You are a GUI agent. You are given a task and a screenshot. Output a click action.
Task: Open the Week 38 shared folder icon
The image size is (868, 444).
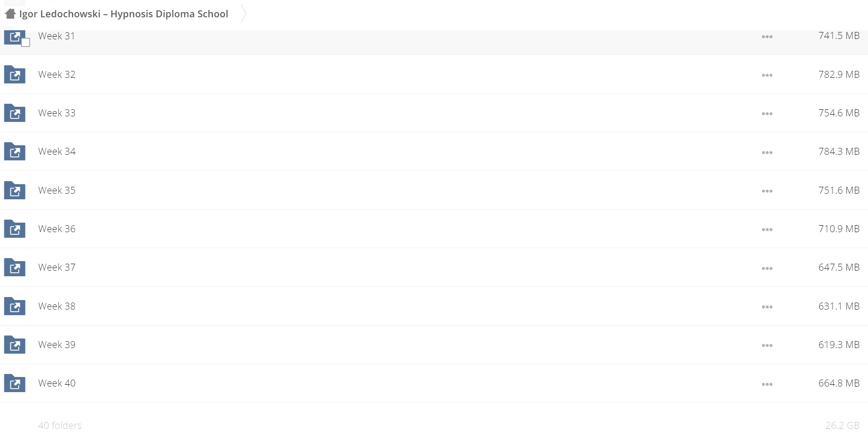coord(15,306)
